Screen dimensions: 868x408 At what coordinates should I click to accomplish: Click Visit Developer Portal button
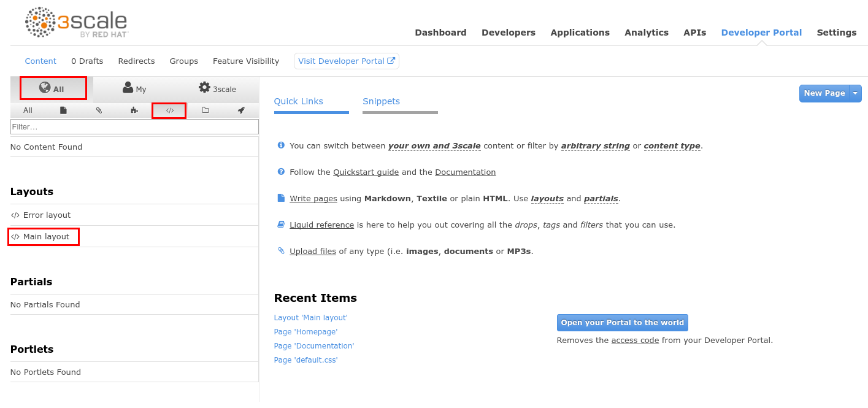(346, 61)
